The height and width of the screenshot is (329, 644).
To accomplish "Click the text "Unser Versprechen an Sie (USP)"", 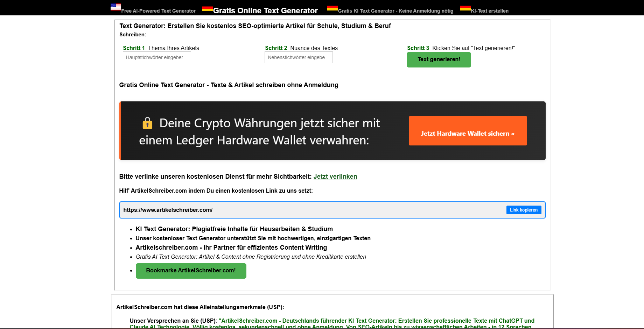I will coord(173,321).
